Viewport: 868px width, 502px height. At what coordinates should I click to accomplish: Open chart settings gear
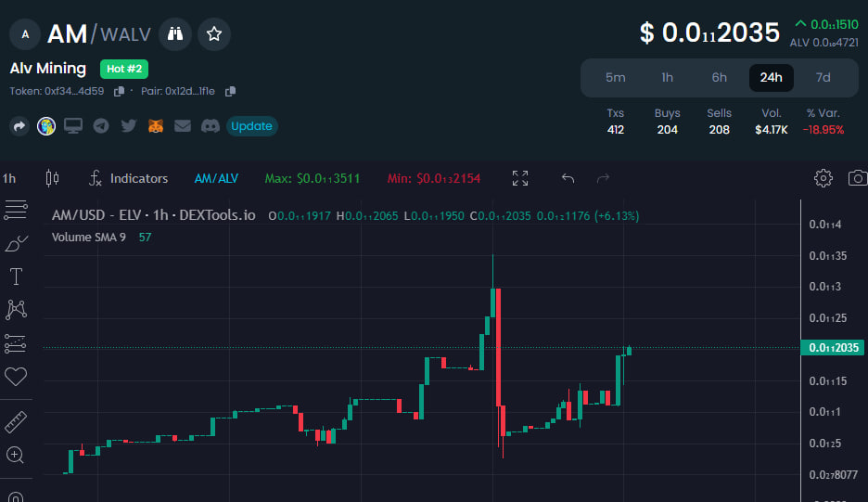(823, 178)
